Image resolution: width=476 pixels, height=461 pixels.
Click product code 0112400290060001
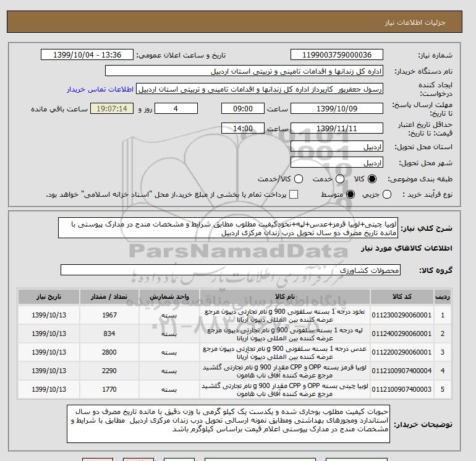[402, 334]
